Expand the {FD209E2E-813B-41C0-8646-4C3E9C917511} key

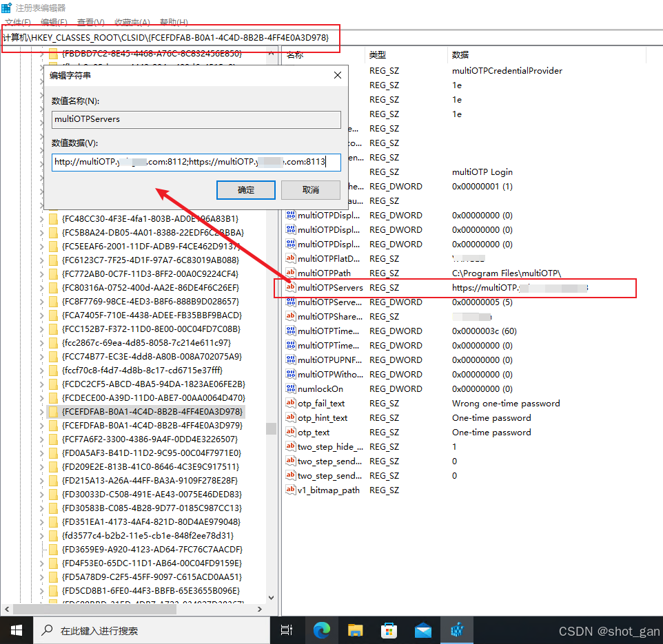click(41, 467)
